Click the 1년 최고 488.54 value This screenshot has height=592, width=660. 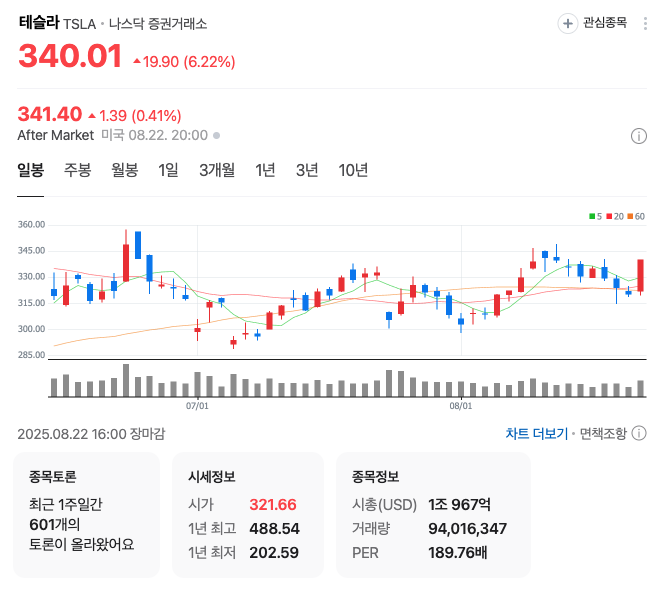274,528
